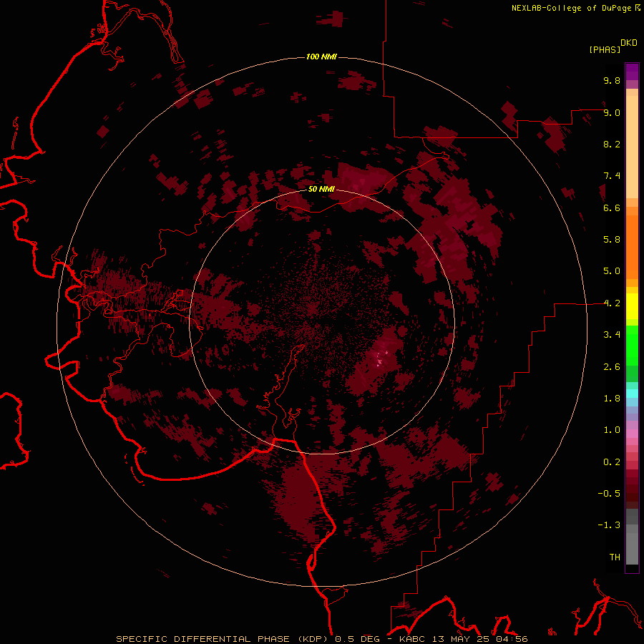Click the DKD unit label above colorbar
The height and width of the screenshot is (644, 644).
[x=629, y=43]
